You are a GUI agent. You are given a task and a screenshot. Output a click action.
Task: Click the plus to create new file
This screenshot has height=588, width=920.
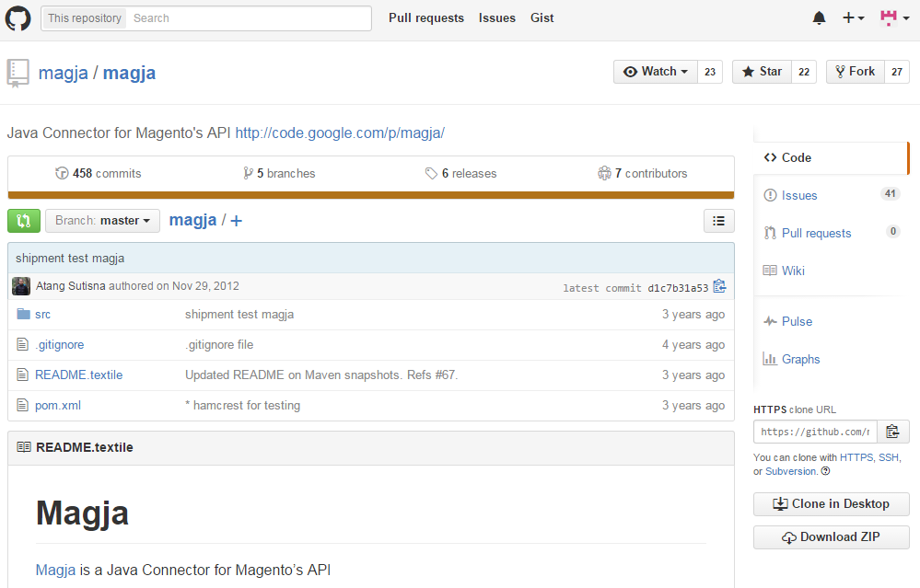[x=236, y=221]
